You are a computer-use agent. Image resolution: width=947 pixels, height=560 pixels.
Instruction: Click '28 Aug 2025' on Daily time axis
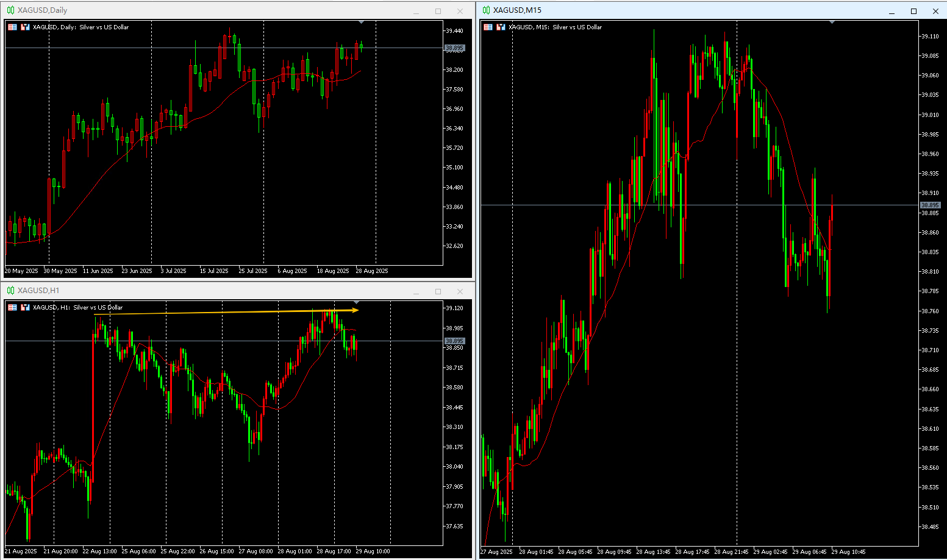372,271
